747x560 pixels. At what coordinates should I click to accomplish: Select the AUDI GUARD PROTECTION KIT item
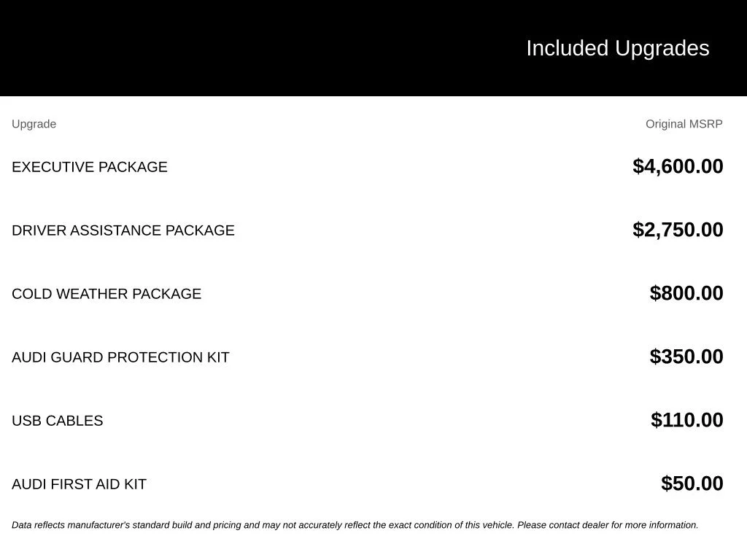click(120, 357)
